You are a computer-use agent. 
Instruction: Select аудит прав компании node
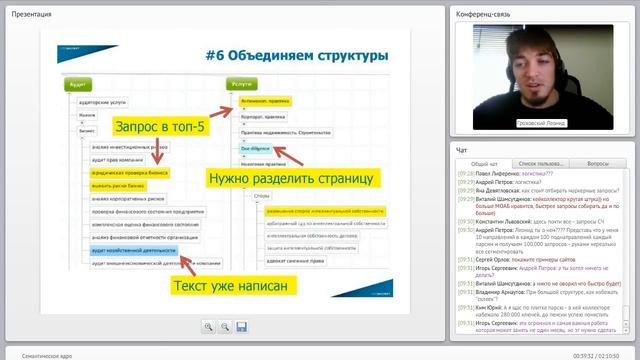118,160
